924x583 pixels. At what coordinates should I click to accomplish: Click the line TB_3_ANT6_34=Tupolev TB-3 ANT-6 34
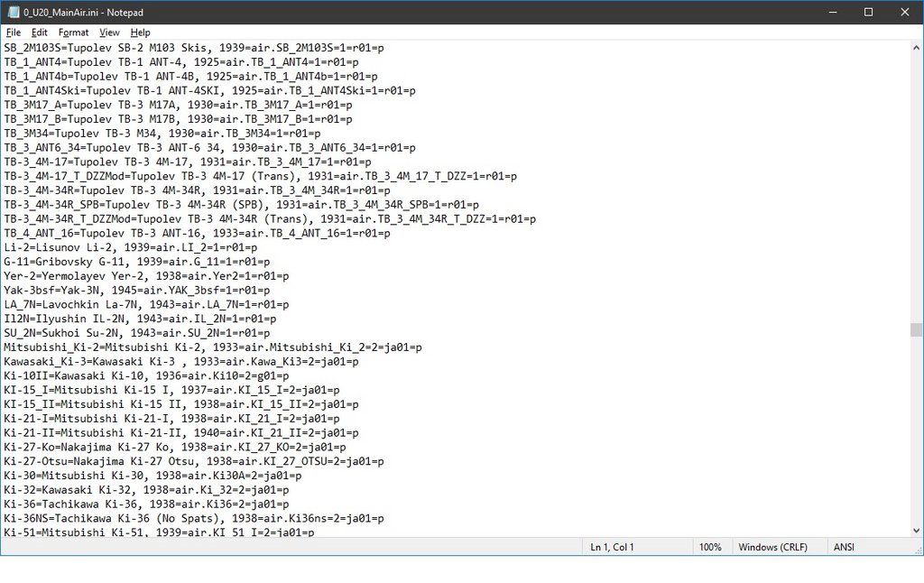(209, 147)
